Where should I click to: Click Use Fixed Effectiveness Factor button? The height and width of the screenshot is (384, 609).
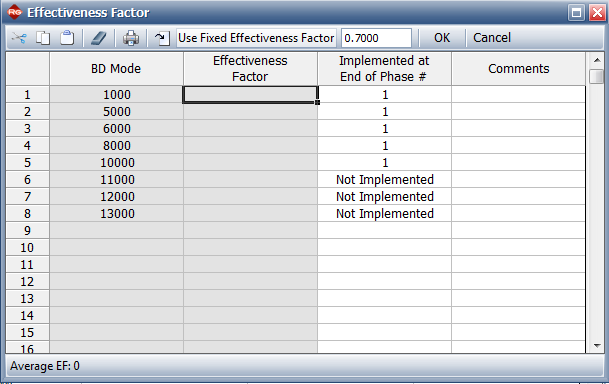tap(256, 38)
